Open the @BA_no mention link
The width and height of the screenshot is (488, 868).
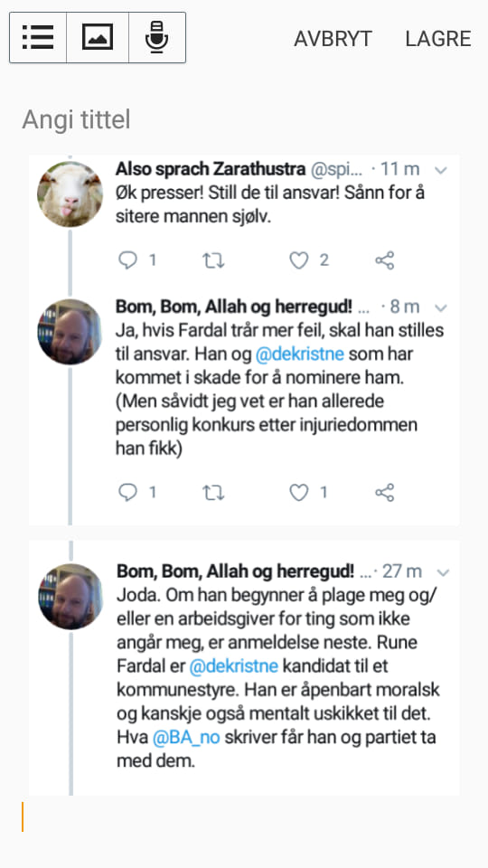pyautogui.click(x=186, y=738)
